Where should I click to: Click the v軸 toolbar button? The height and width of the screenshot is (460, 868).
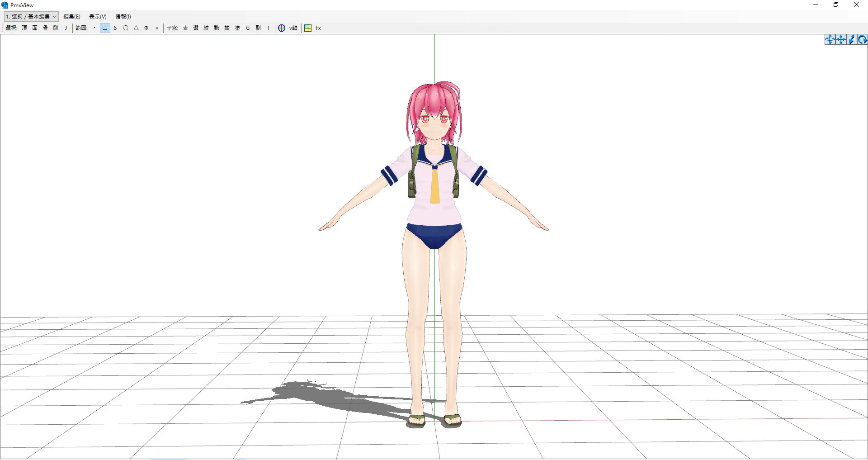click(x=293, y=28)
